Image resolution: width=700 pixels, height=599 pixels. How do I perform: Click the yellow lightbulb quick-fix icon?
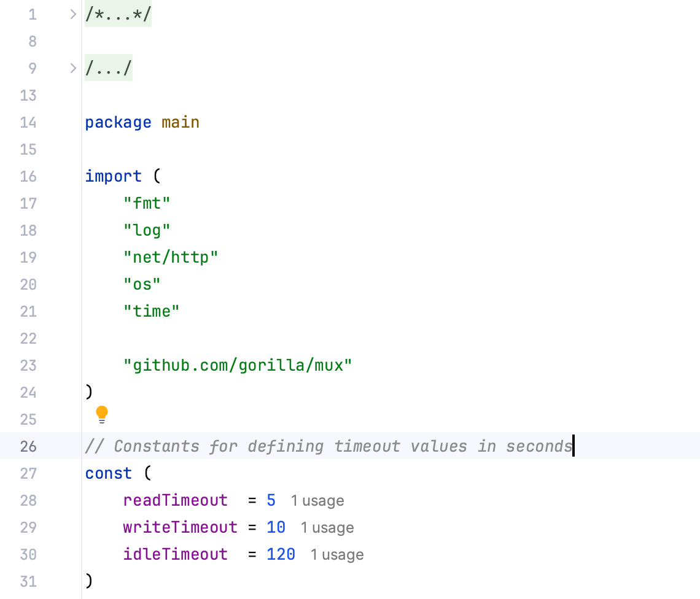coord(102,415)
